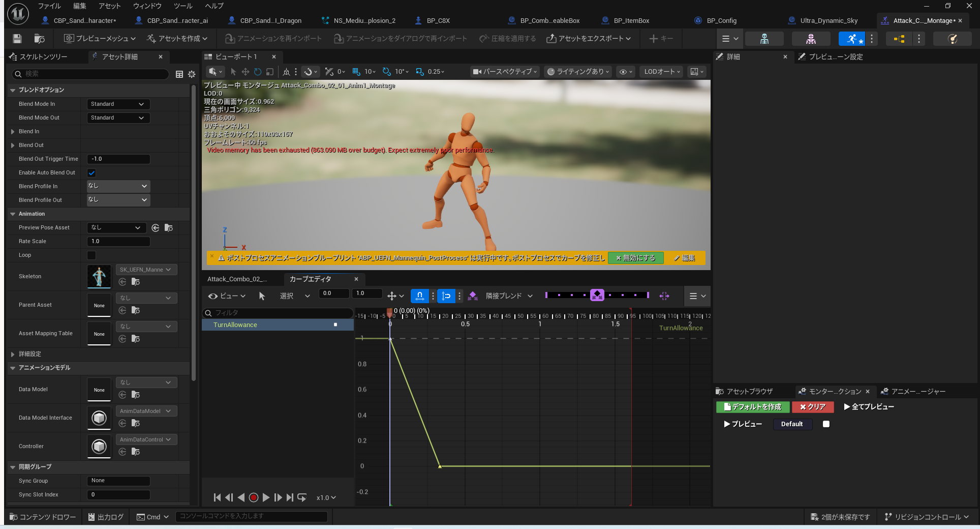This screenshot has width=980, height=529.
Task: Click the translate move tool in viewport
Action: pos(245,72)
